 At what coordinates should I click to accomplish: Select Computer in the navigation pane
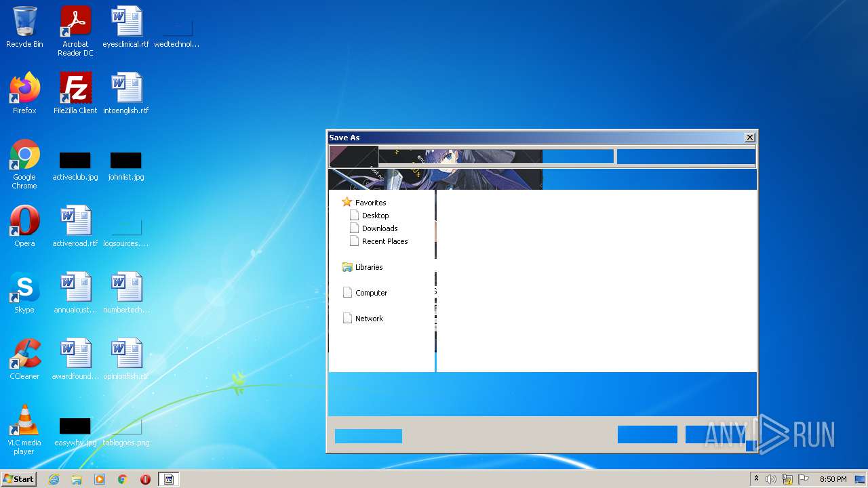tap(365, 293)
